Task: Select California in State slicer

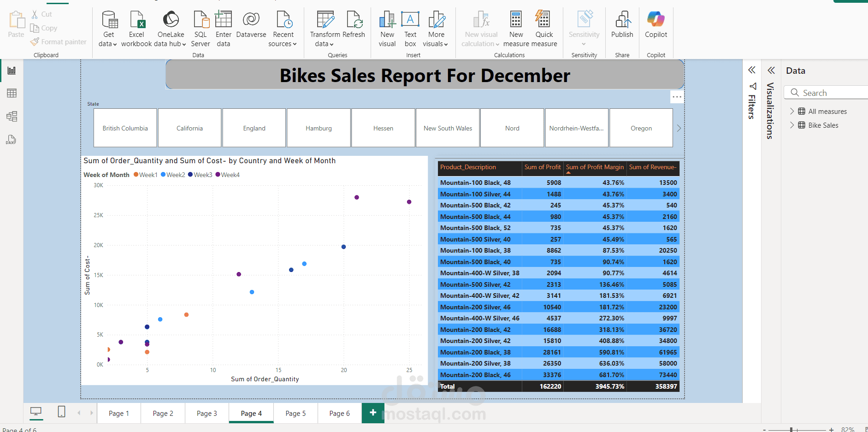Action: tap(189, 128)
